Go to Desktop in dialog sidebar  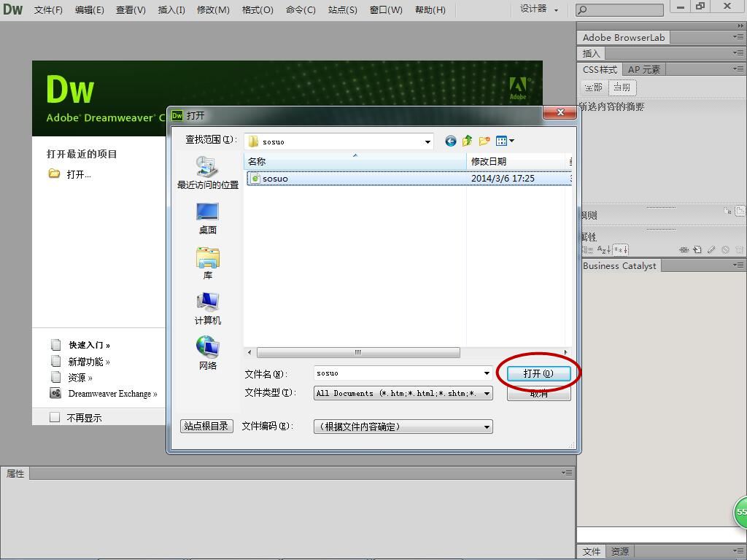(x=208, y=219)
